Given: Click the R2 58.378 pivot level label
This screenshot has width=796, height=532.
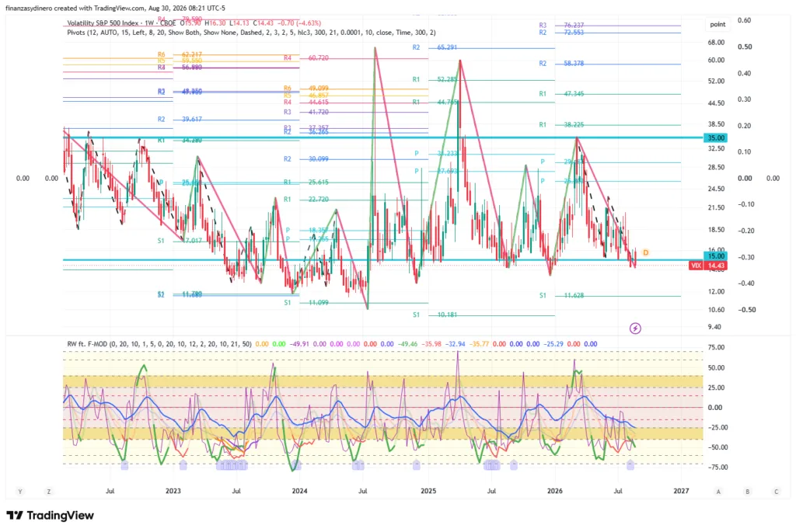Looking at the screenshot, I should tap(561, 64).
